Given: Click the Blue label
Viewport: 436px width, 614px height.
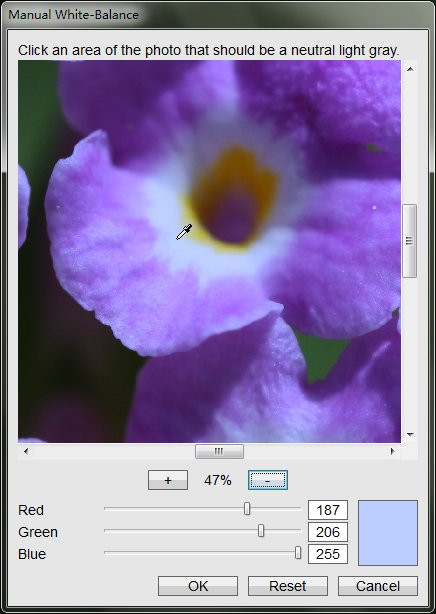Looking at the screenshot, I should pos(32,554).
